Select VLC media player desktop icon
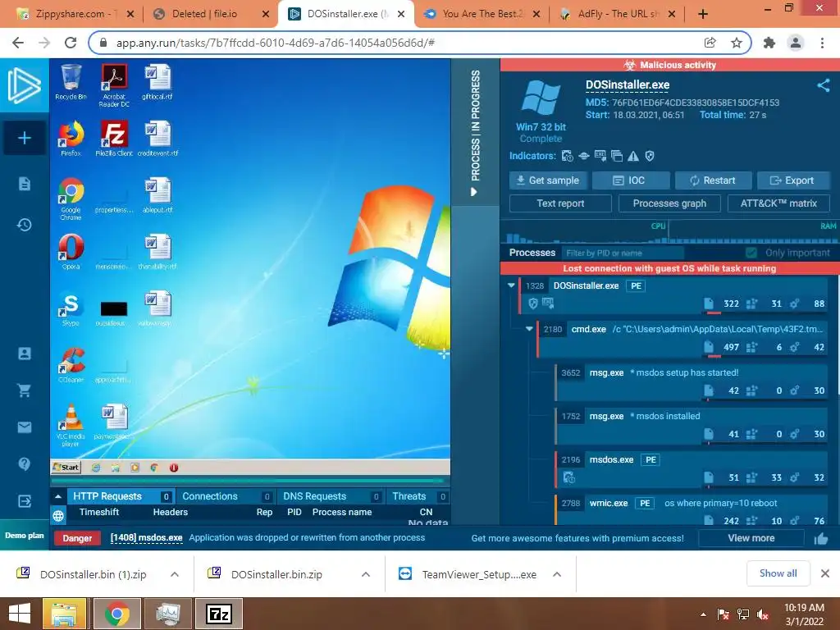Image resolution: width=840 pixels, height=630 pixels. pyautogui.click(x=71, y=425)
